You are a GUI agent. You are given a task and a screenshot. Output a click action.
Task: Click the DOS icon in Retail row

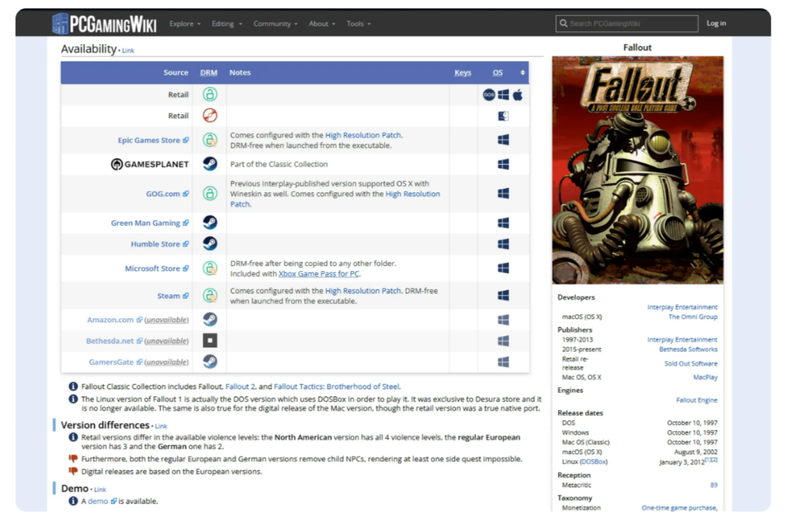pos(489,94)
